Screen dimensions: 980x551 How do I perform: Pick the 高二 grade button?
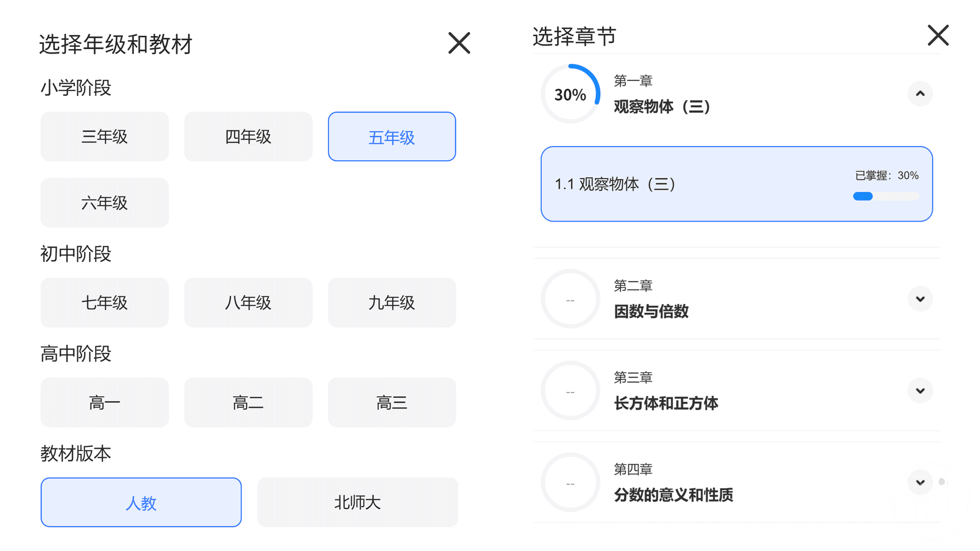[248, 402]
